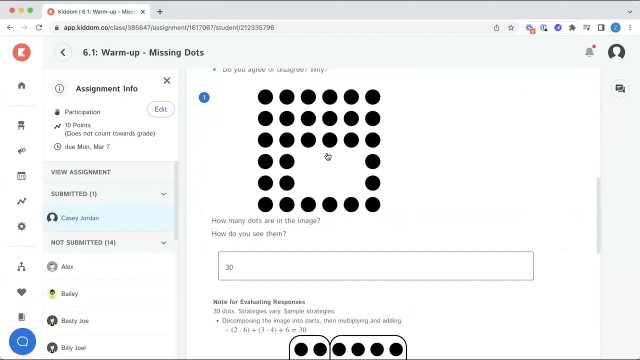This screenshot has height=360, width=640.
Task: Select student Bailey
Action: (x=109, y=293)
